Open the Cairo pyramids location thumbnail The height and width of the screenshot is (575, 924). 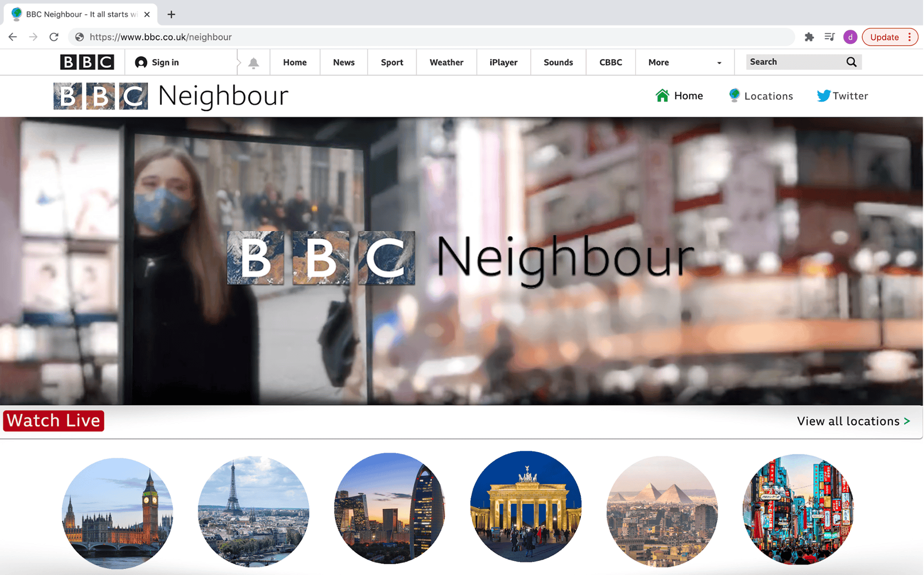662,511
